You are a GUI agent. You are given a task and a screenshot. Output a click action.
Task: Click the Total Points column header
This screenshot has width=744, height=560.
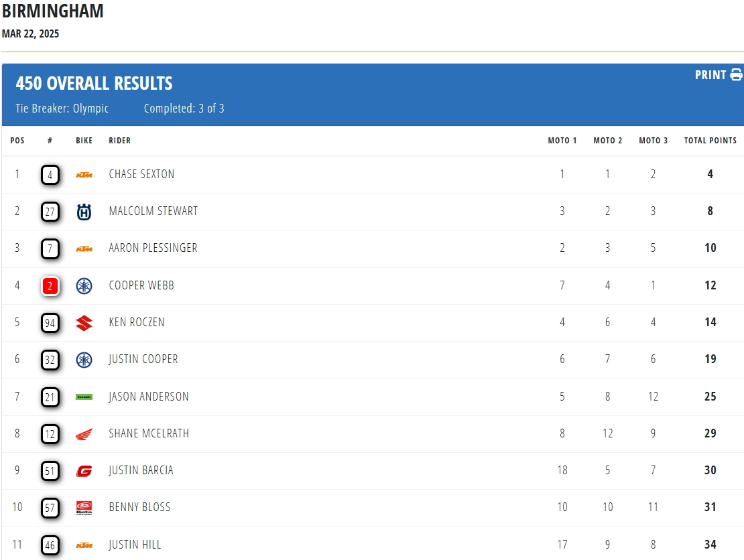coord(710,141)
